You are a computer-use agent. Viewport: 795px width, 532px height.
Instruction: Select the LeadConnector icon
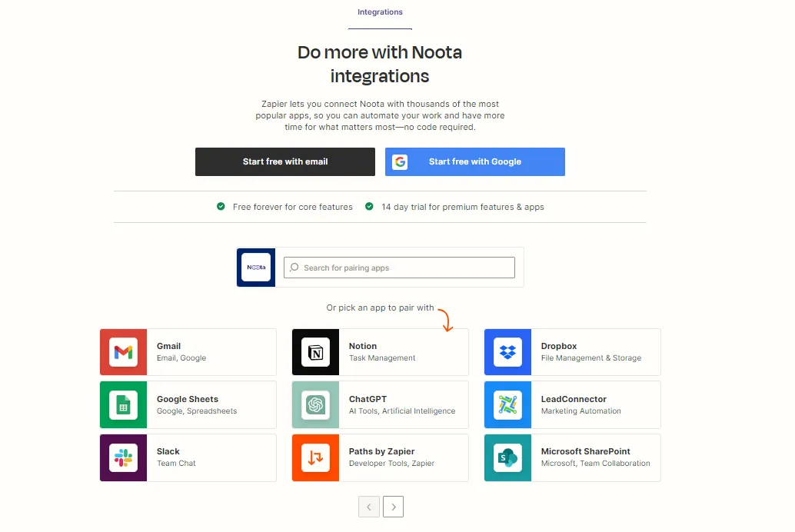coord(507,405)
